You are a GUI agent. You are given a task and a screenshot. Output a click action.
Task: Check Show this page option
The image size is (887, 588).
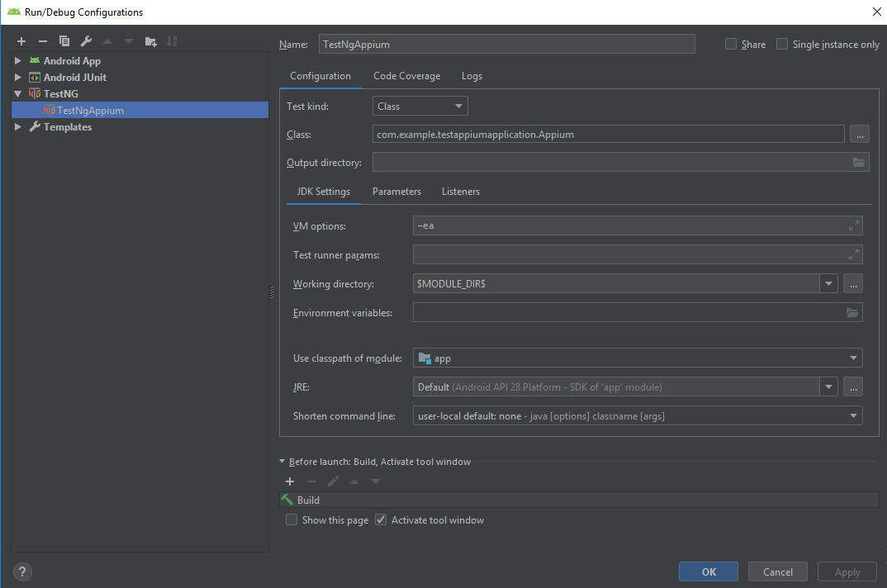(x=292, y=519)
